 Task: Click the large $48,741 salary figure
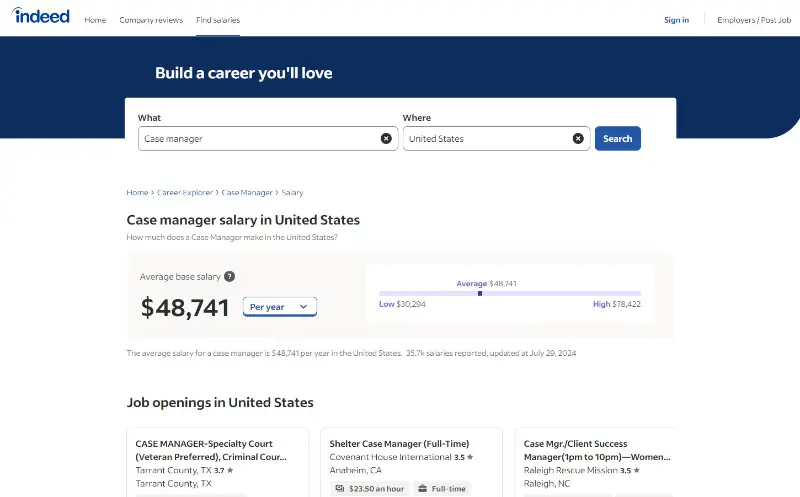pos(185,307)
